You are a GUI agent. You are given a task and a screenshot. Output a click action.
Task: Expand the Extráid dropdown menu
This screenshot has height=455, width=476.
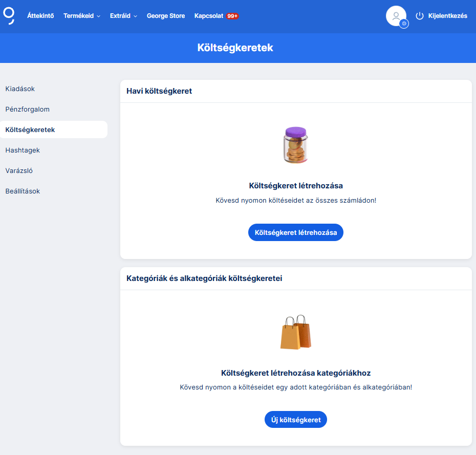[x=123, y=16]
